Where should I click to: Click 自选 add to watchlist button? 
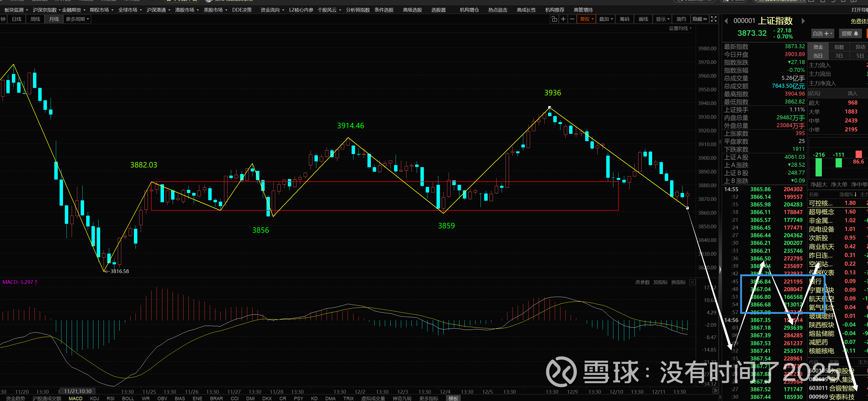(822, 33)
